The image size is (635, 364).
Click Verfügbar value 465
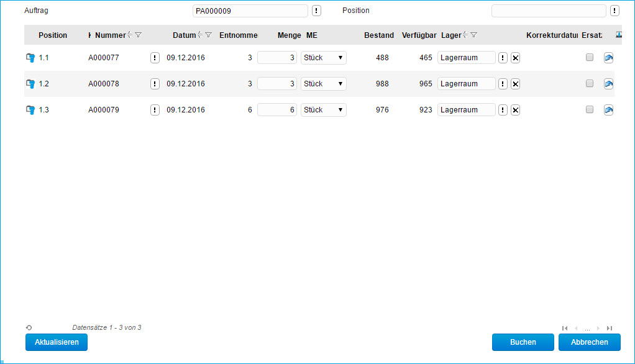click(426, 58)
